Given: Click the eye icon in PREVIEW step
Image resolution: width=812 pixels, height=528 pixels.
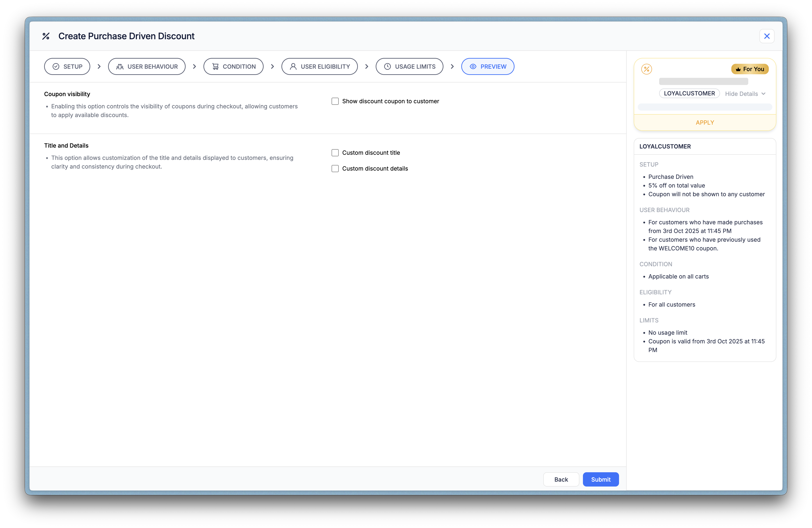Looking at the screenshot, I should [x=473, y=66].
